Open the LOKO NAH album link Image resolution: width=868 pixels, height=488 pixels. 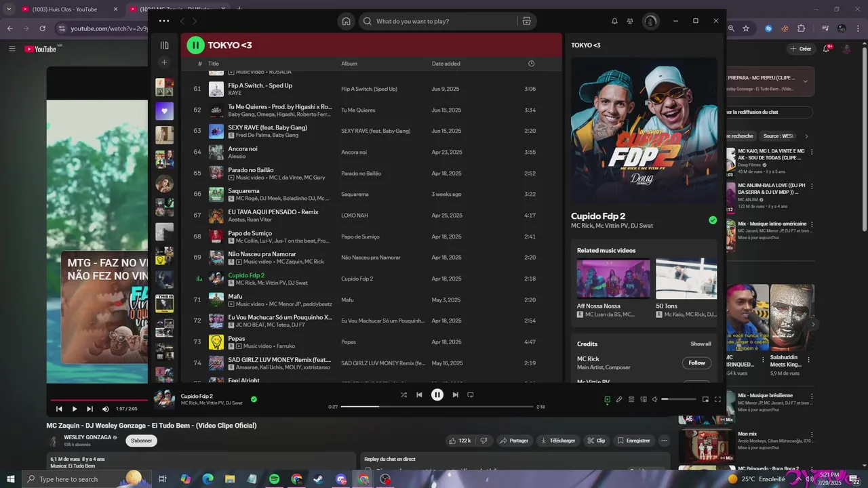pos(355,215)
